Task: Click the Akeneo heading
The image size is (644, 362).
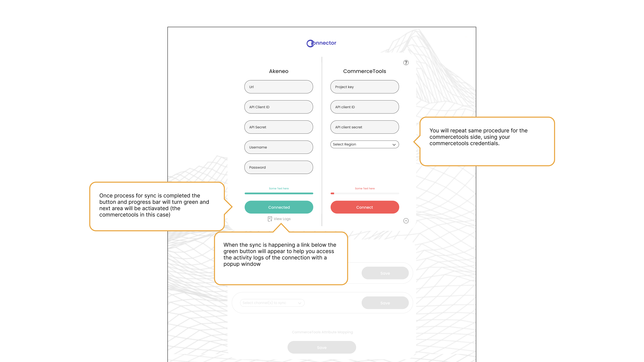Action: (x=279, y=71)
